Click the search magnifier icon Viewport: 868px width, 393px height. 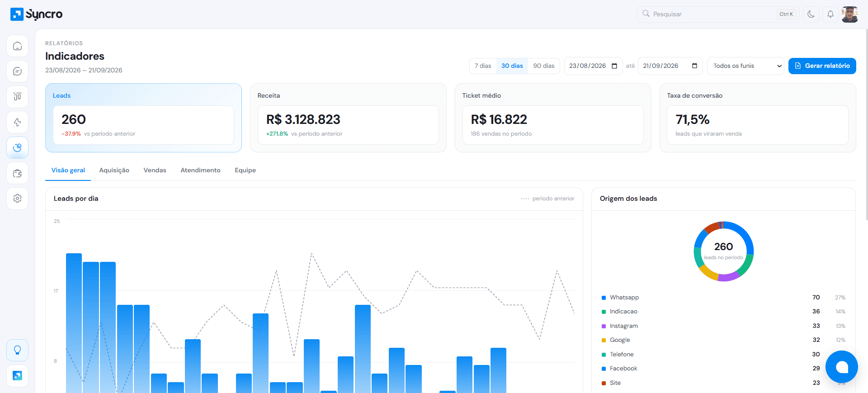[x=646, y=14]
